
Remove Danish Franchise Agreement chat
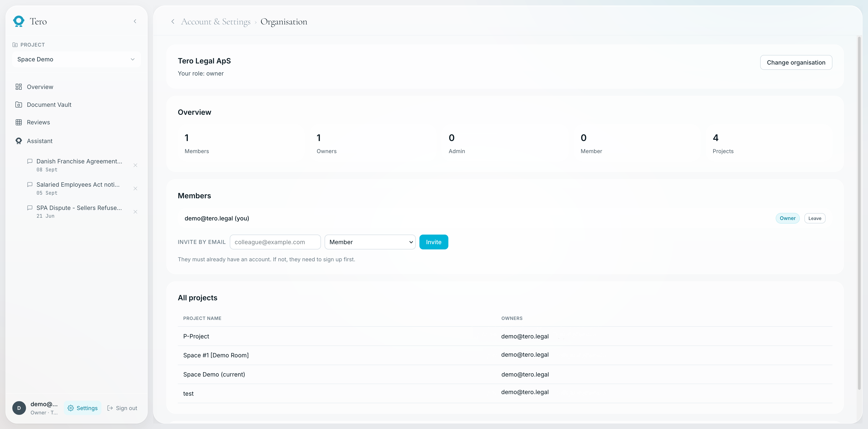click(x=135, y=165)
